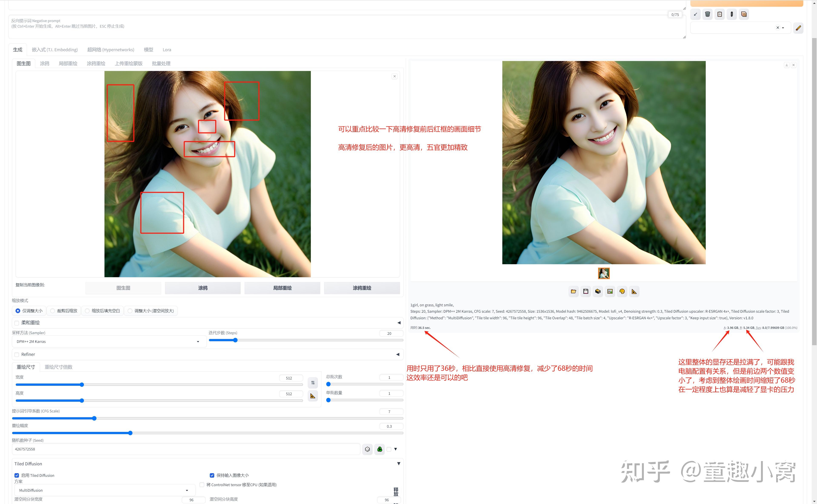Click the 涂鸦重绘 copy button
This screenshot has height=504, width=817.
click(362, 288)
